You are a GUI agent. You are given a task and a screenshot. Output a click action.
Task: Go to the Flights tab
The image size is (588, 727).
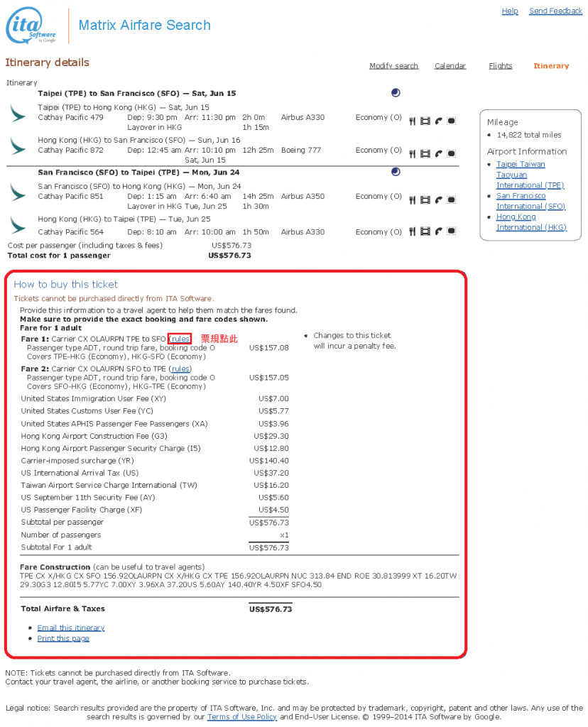(x=501, y=66)
